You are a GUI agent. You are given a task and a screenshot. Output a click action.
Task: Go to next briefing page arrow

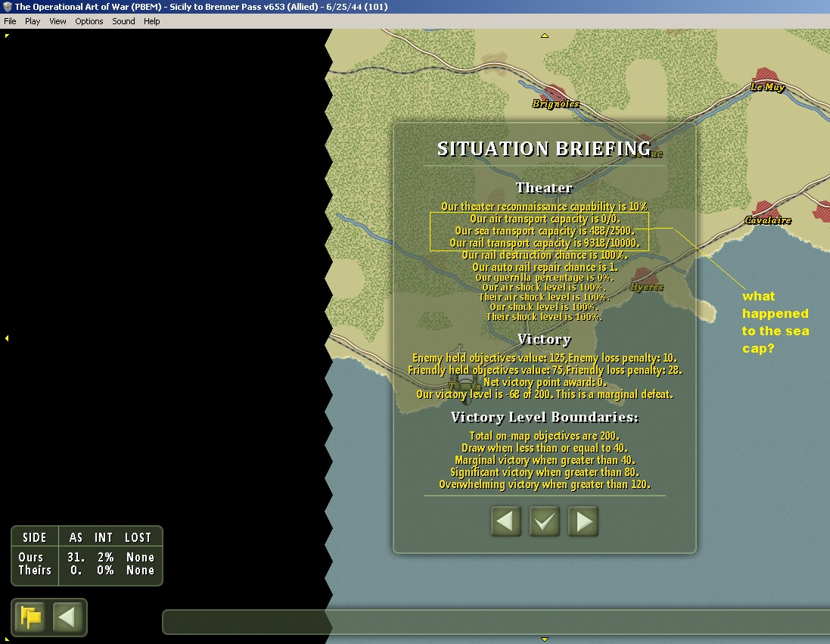click(583, 521)
